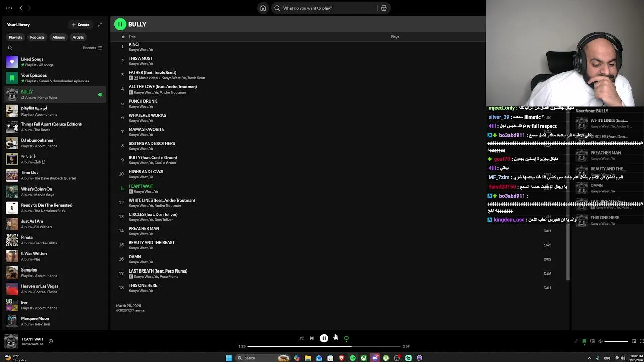
Task: Skip to the previous track
Action: coord(311,338)
